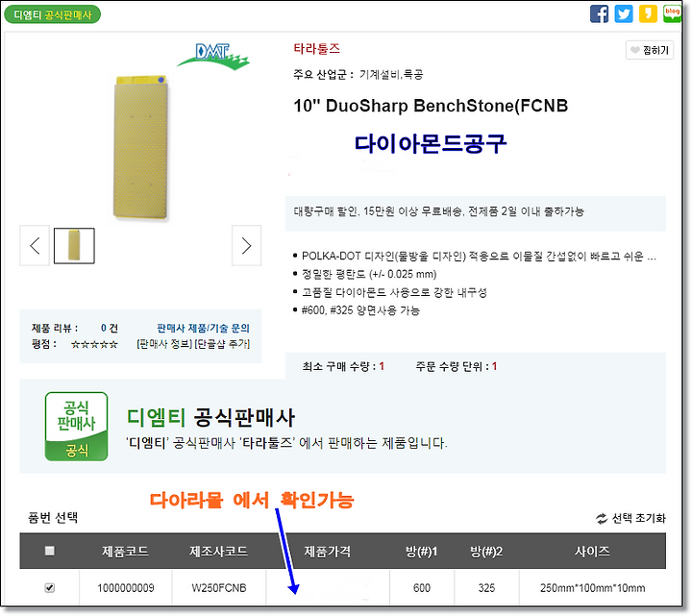Click the 제품코드 column header
The width and height of the screenshot is (692, 616).
point(125,552)
